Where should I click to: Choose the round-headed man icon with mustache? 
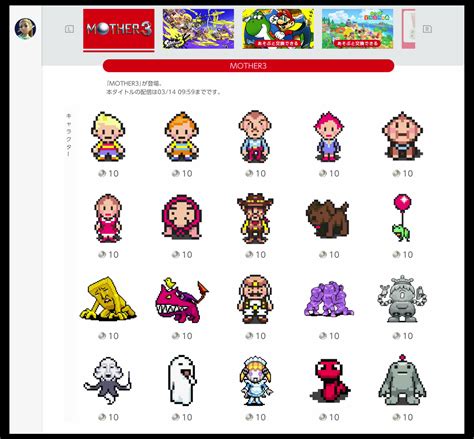point(402,136)
